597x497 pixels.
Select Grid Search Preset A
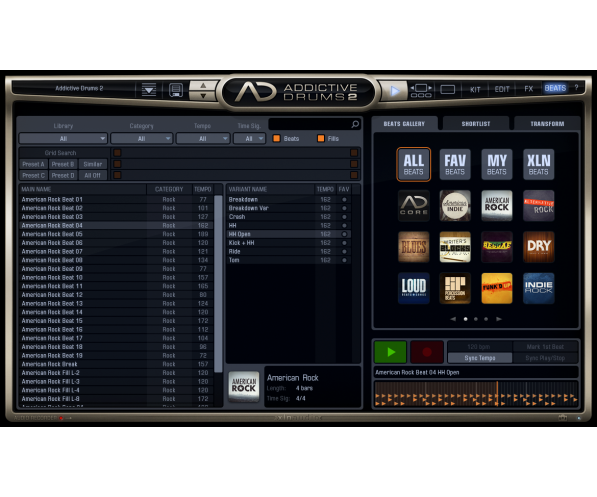click(x=33, y=164)
